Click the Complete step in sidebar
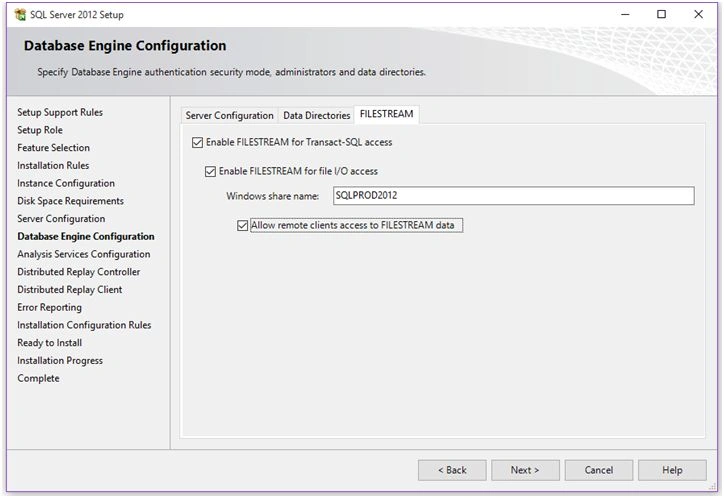 [x=38, y=378]
